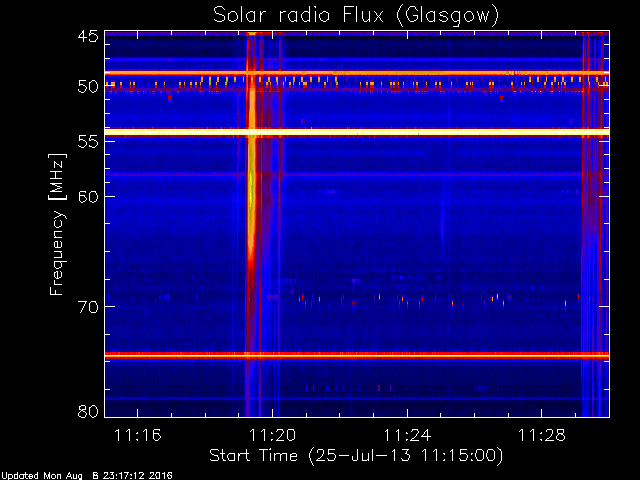Click the 'Solar radio Flux (Glasgow)' title

pos(356,16)
